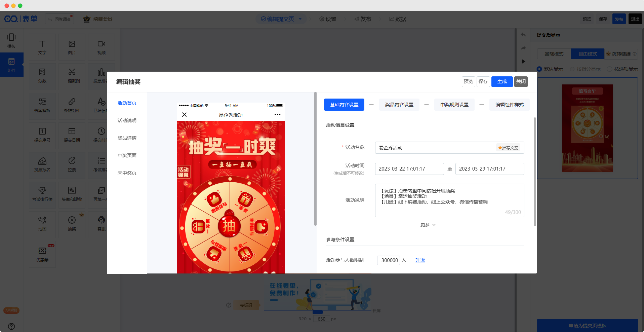Select the 按得分显示 radio option
Viewport: 644px width, 332px height.
click(x=572, y=69)
